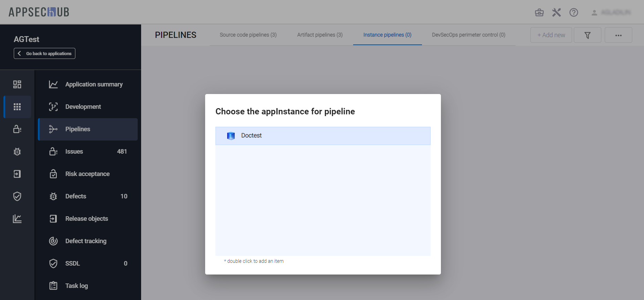Open Issues section in sidebar

pos(74,152)
